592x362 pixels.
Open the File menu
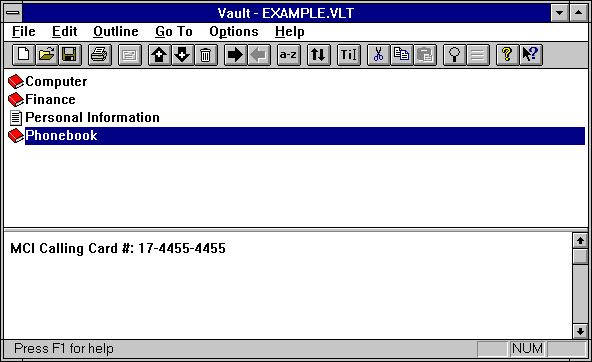(23, 31)
